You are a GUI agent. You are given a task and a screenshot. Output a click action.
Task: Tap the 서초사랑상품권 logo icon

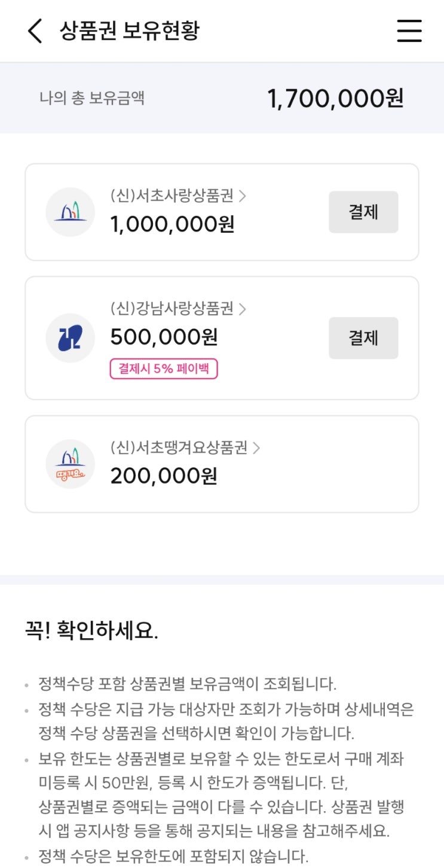(x=71, y=212)
